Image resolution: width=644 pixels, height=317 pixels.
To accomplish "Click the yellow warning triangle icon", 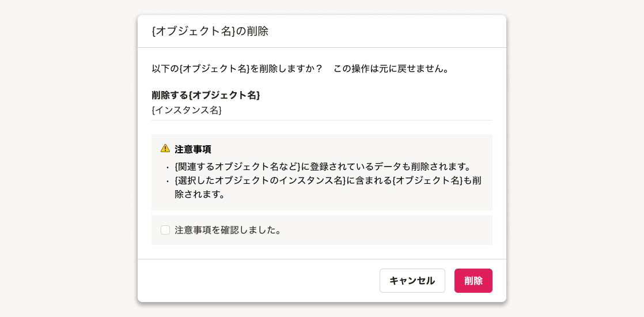I will pos(165,148).
